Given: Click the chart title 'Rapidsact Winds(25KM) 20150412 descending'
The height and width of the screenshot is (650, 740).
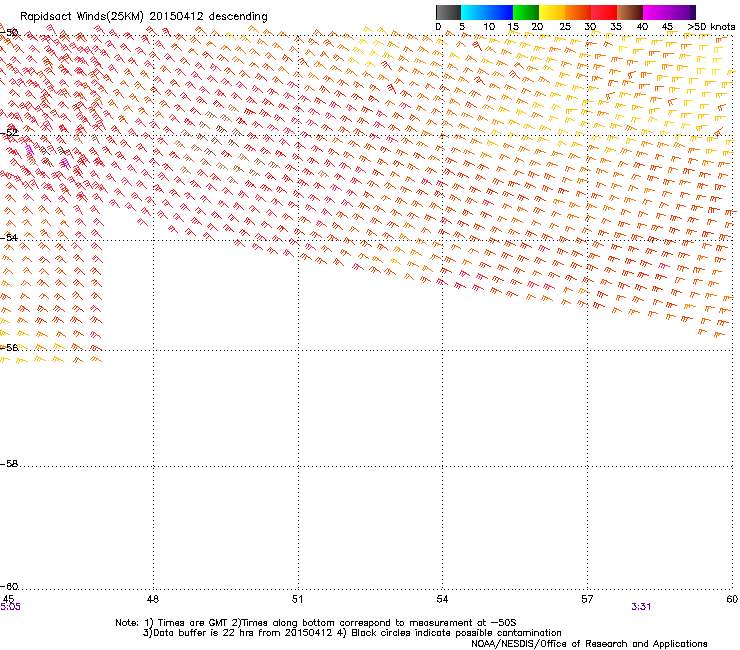Looking at the screenshot, I should pos(143,17).
